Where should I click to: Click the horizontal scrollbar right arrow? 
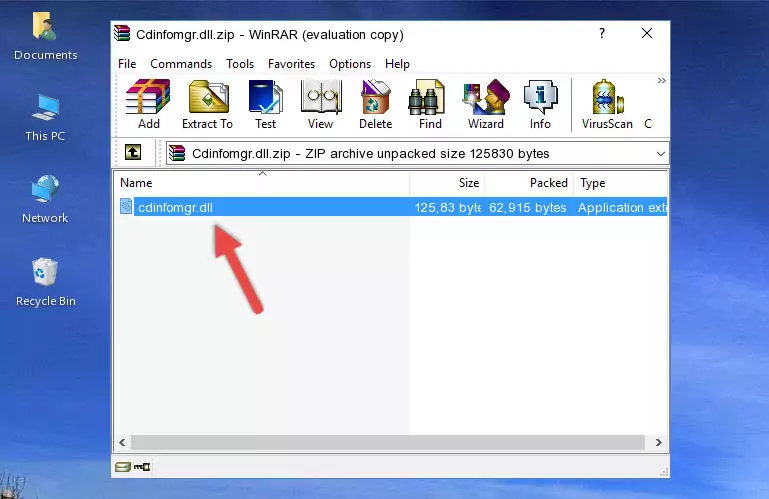tap(659, 442)
